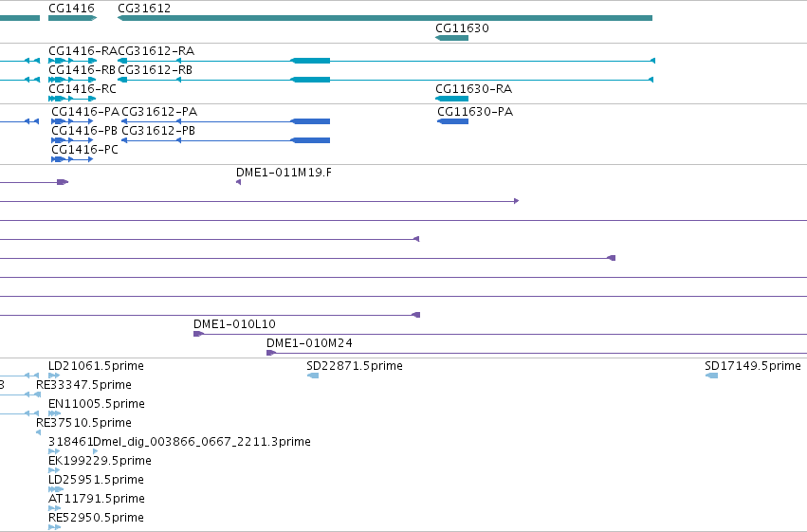Open the 318461Dmel_dig_003866_0667_2211.3prime label

point(179,442)
